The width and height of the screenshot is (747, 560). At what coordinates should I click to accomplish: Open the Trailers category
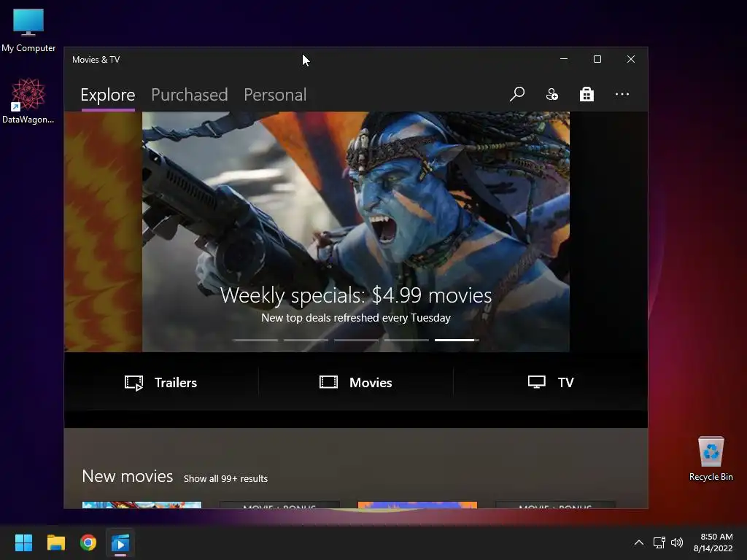pyautogui.click(x=161, y=382)
